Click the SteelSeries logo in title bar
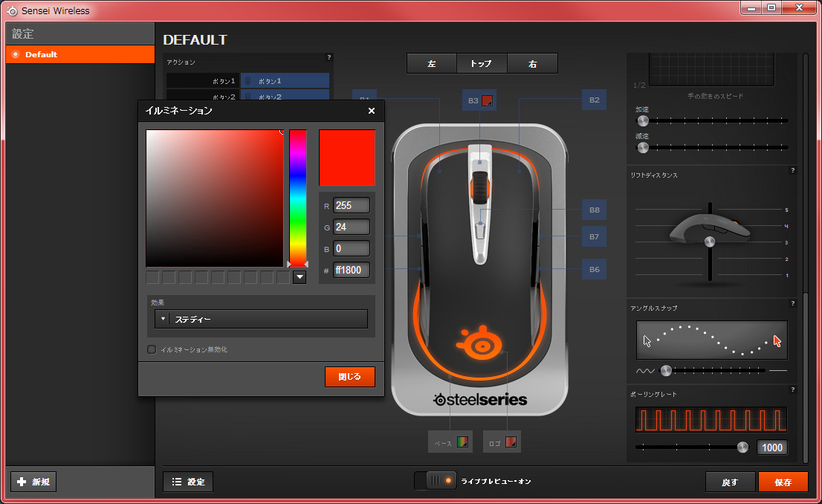 coord(12,11)
